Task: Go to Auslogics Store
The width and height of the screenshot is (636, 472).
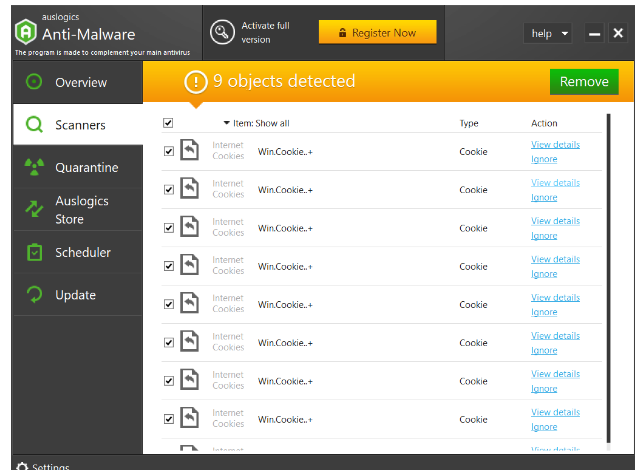Action: tap(78, 210)
